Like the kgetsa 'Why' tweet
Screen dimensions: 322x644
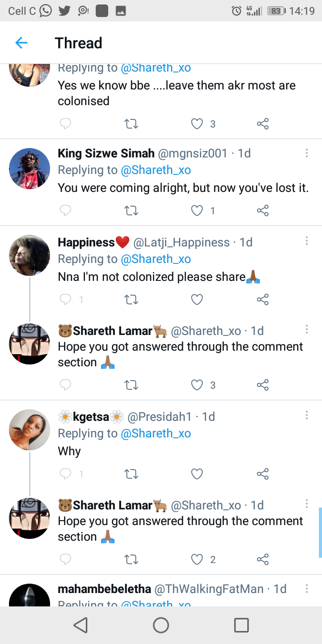point(197,474)
